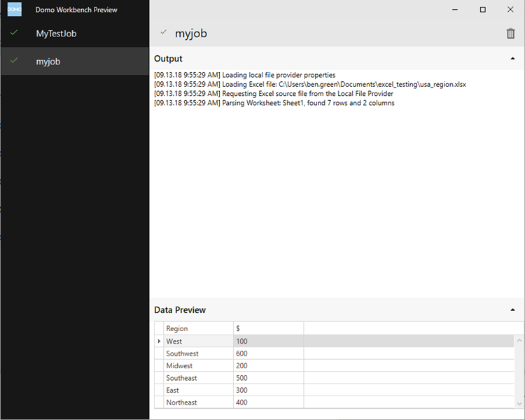Click the row selector arrow for West

159,341
